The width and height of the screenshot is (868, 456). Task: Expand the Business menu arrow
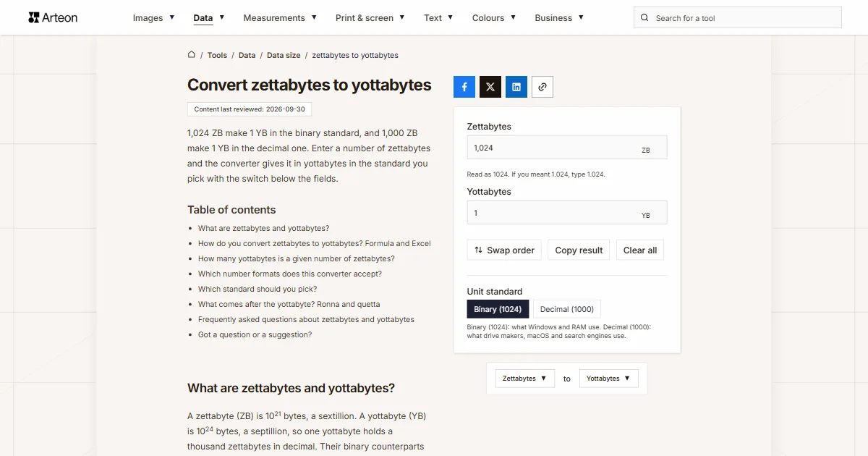[581, 17]
